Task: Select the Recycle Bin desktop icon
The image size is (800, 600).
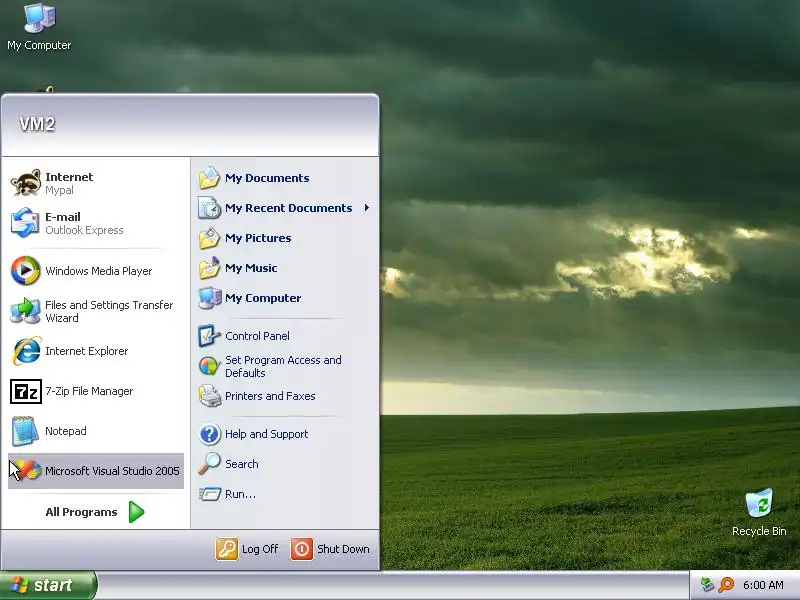Action: click(759, 503)
